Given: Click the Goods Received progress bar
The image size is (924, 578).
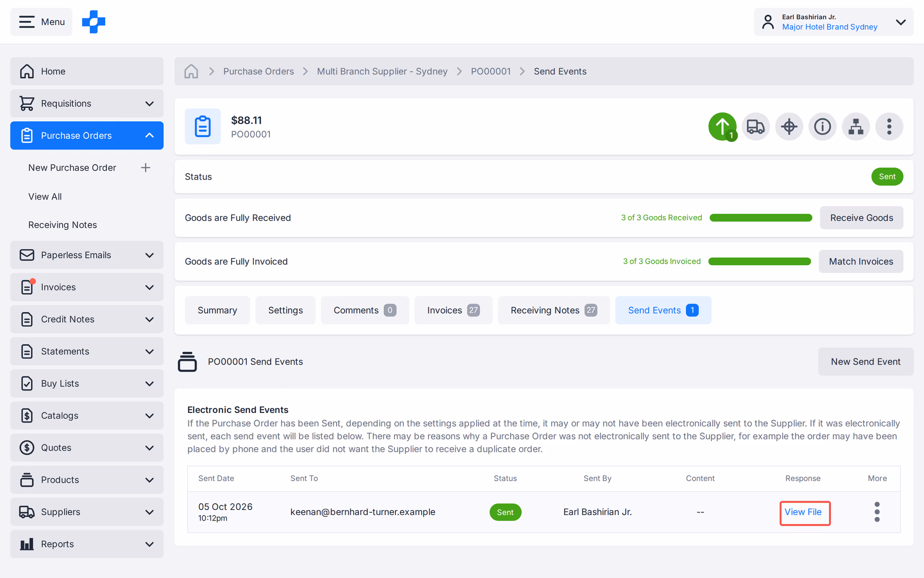Looking at the screenshot, I should 761,218.
